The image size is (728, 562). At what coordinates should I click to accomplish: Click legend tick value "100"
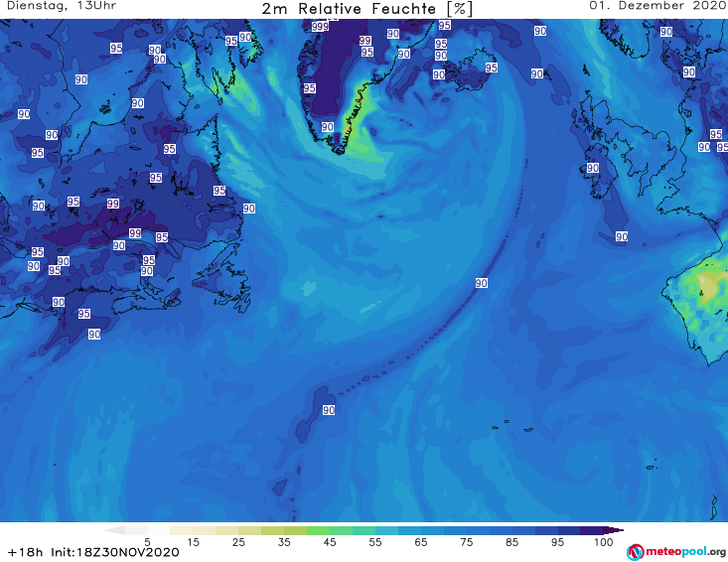coord(604,542)
